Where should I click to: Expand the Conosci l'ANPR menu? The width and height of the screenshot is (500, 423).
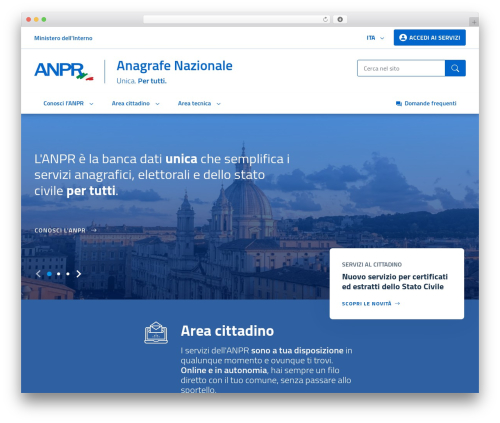click(68, 104)
